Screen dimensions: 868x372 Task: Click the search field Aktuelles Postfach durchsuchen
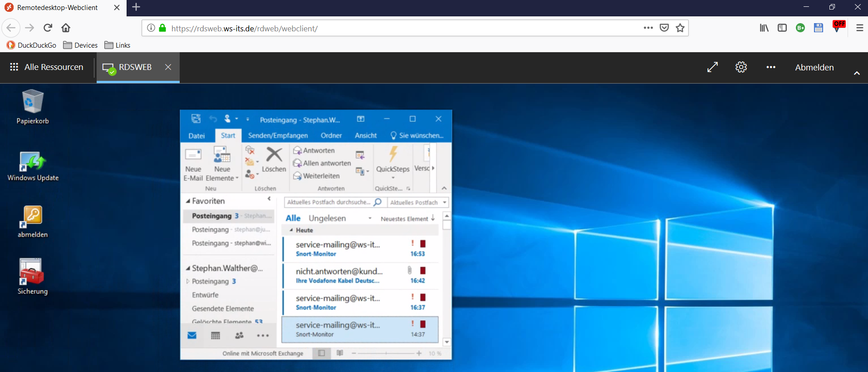point(329,202)
